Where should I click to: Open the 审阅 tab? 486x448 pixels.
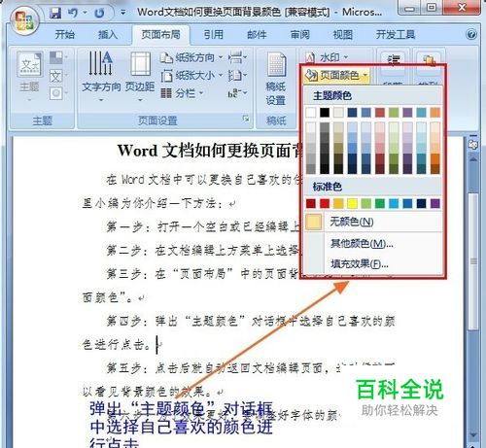tap(299, 34)
